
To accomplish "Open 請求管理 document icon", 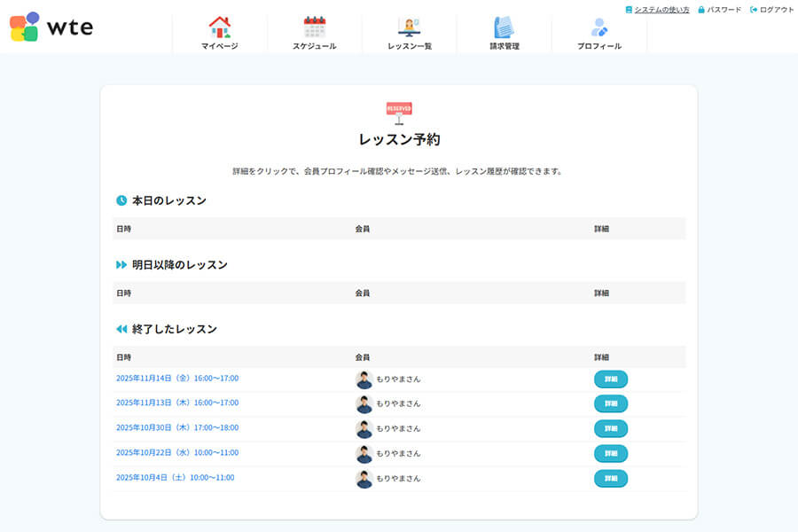I will 504,27.
